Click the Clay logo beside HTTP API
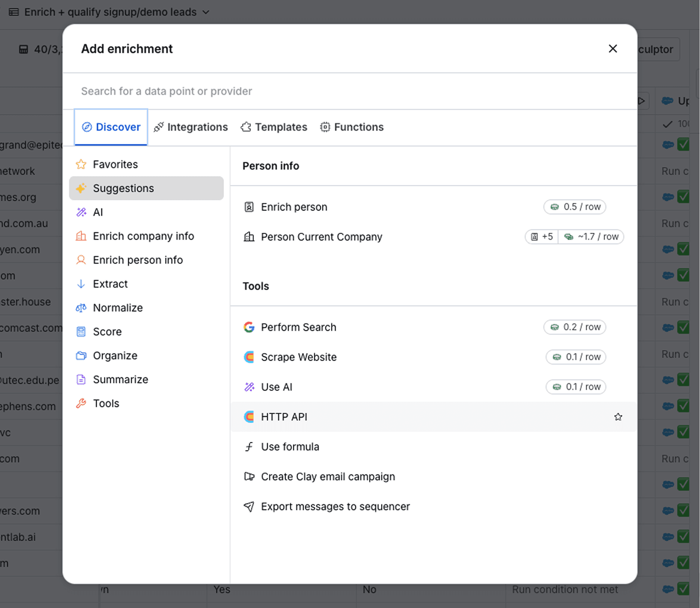Viewport: 700px width, 608px height. 249,417
